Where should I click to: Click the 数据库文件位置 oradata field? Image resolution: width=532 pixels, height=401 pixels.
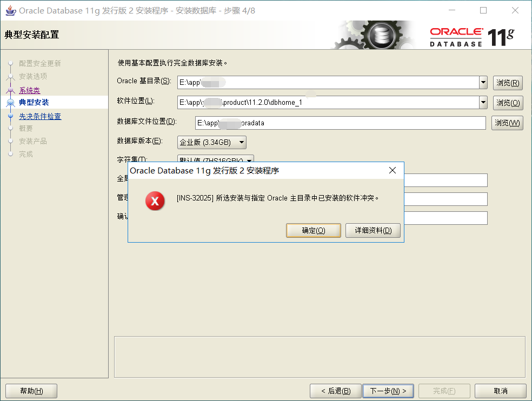point(340,123)
